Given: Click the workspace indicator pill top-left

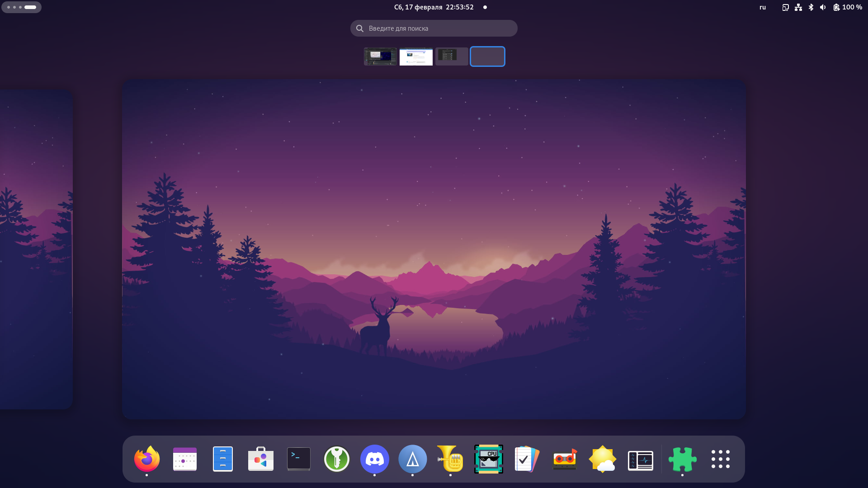Looking at the screenshot, I should (x=21, y=7).
